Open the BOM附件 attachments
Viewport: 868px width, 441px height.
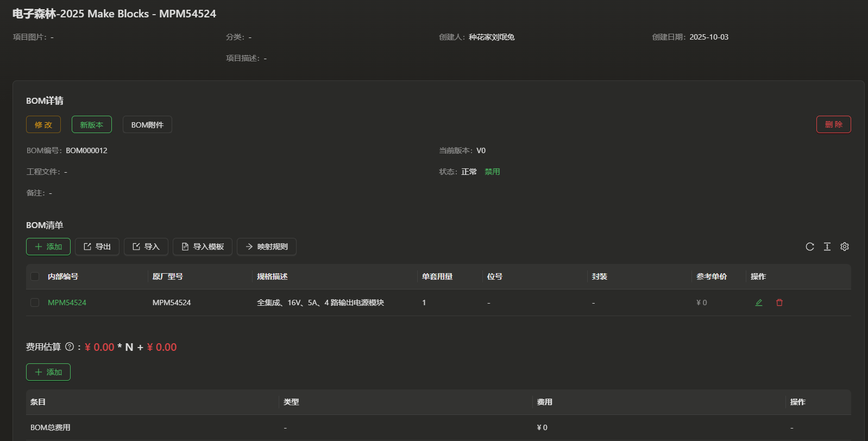[x=147, y=124]
